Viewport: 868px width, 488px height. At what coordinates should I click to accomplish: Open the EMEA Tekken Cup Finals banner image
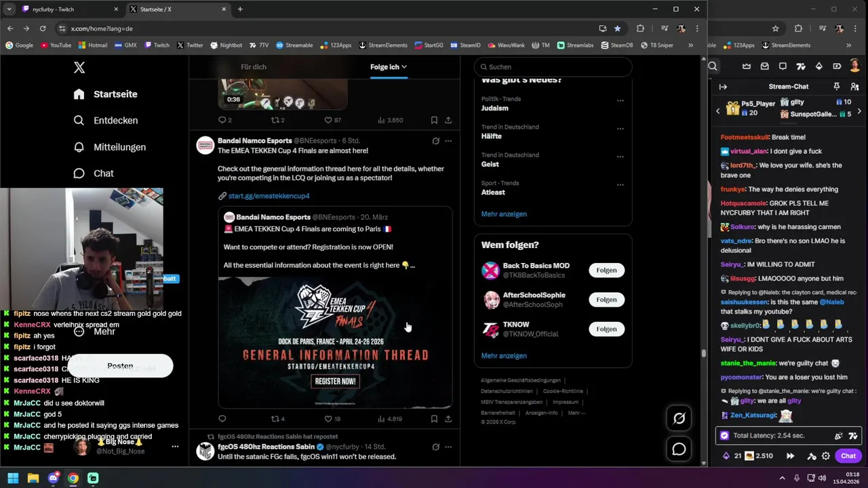pyautogui.click(x=335, y=342)
